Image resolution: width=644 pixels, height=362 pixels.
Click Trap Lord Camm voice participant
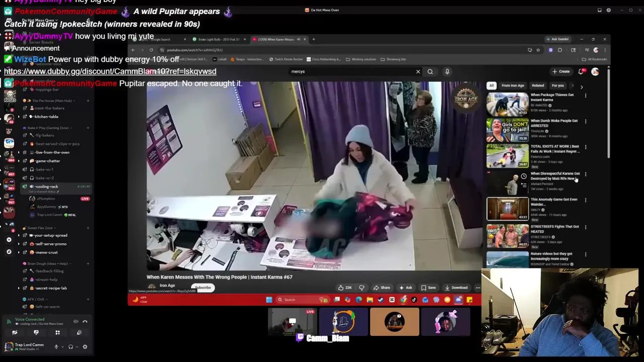click(49, 215)
